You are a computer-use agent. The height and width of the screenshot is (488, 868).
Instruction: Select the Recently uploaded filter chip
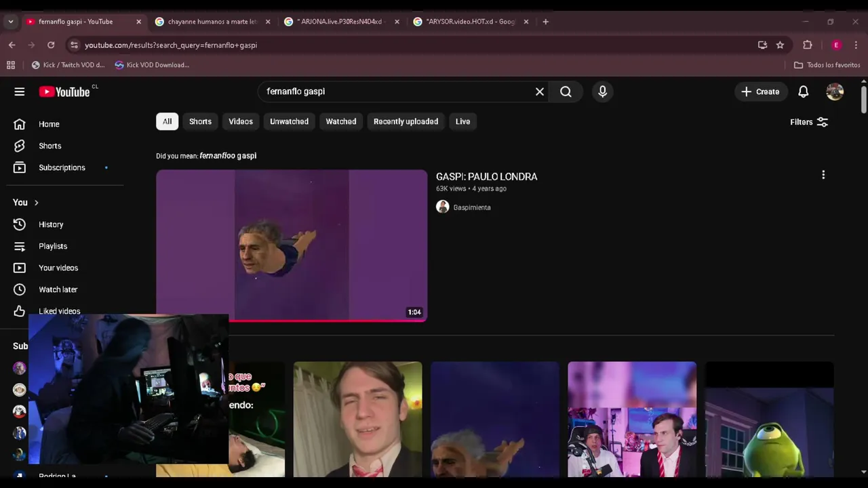coord(406,121)
